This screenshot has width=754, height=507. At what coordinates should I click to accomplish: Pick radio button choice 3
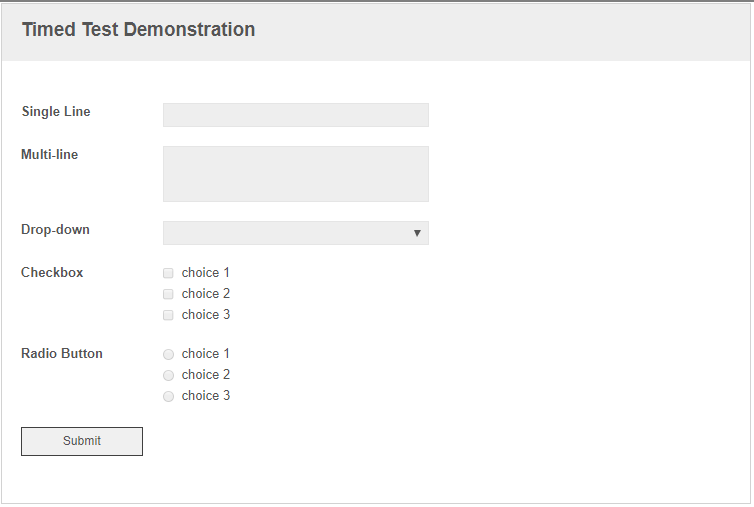(x=168, y=396)
